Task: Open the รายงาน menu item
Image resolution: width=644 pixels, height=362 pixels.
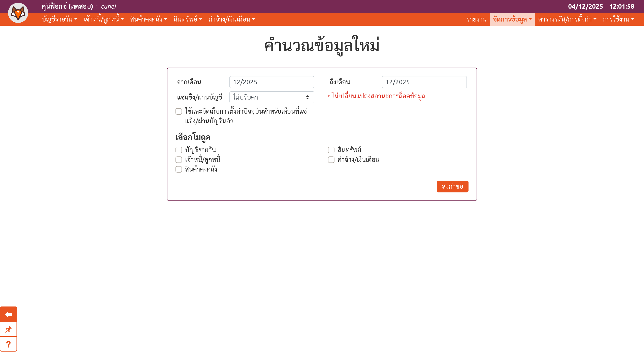Action: pyautogui.click(x=476, y=19)
